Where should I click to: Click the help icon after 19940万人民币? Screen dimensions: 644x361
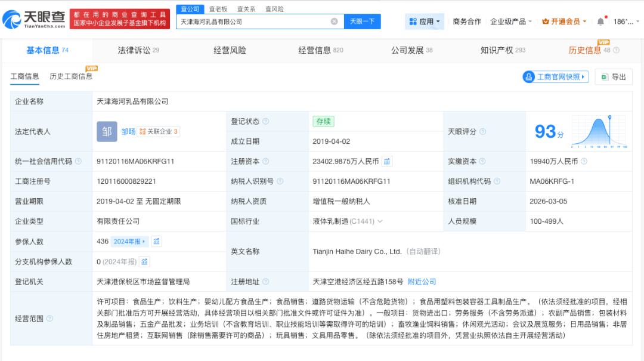[584, 161]
